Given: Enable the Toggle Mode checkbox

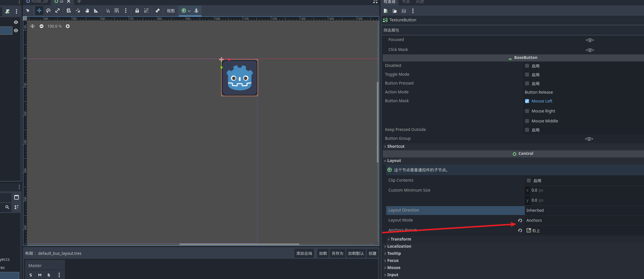Looking at the screenshot, I should point(527,75).
